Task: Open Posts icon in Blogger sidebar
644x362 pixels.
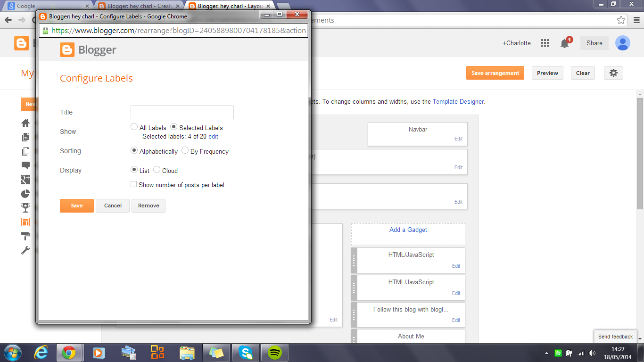Action: [25, 137]
